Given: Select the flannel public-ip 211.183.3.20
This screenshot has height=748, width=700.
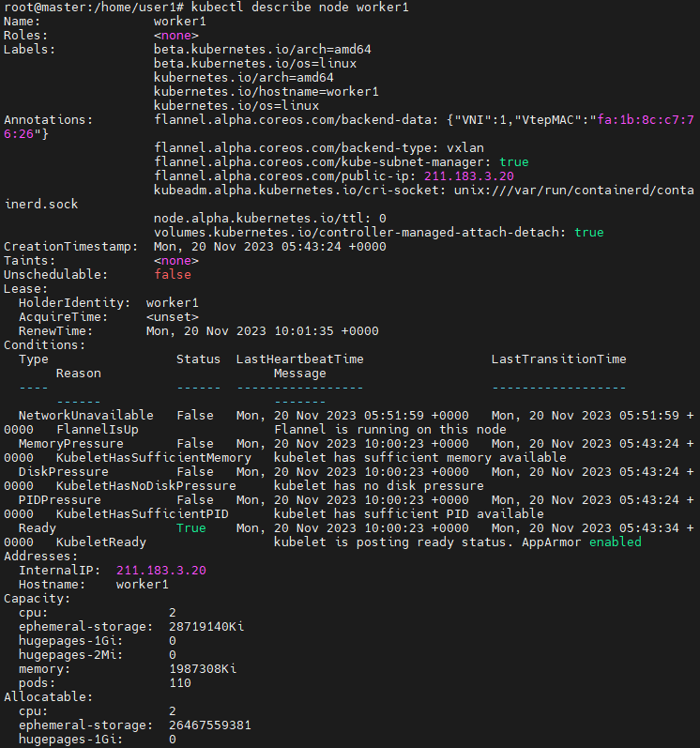Looking at the screenshot, I should coord(469,176).
